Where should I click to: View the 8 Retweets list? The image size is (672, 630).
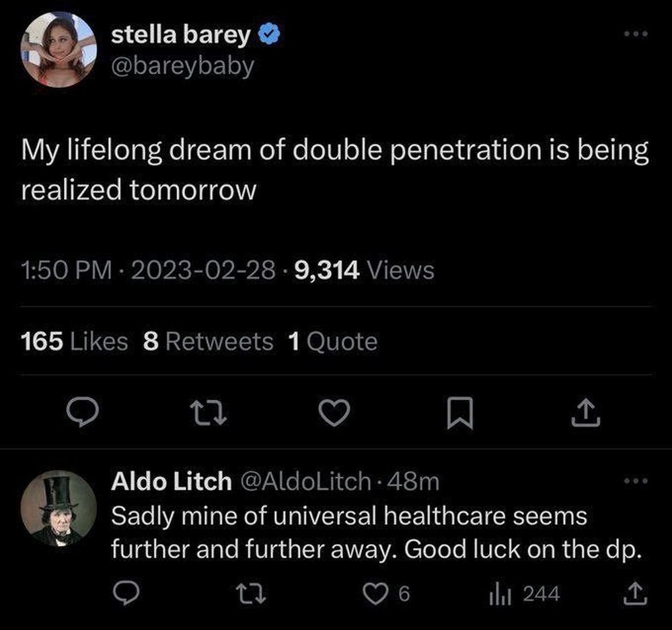click(208, 342)
